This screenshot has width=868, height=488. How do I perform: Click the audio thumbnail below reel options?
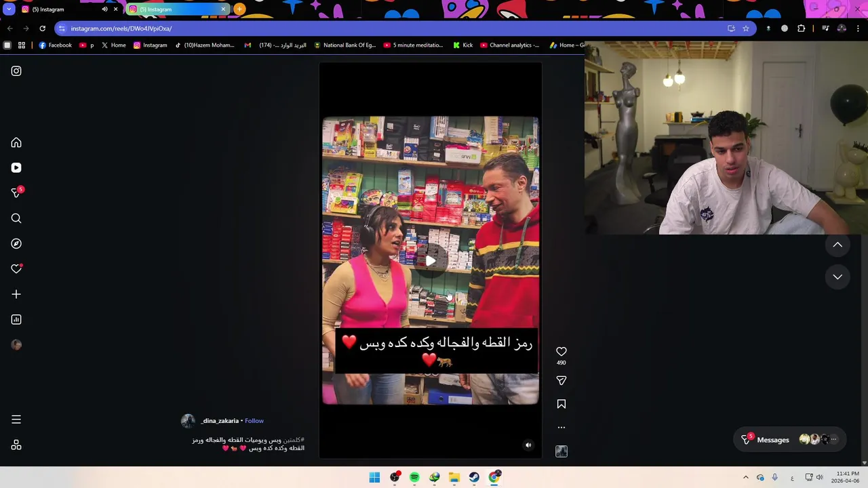tap(561, 451)
